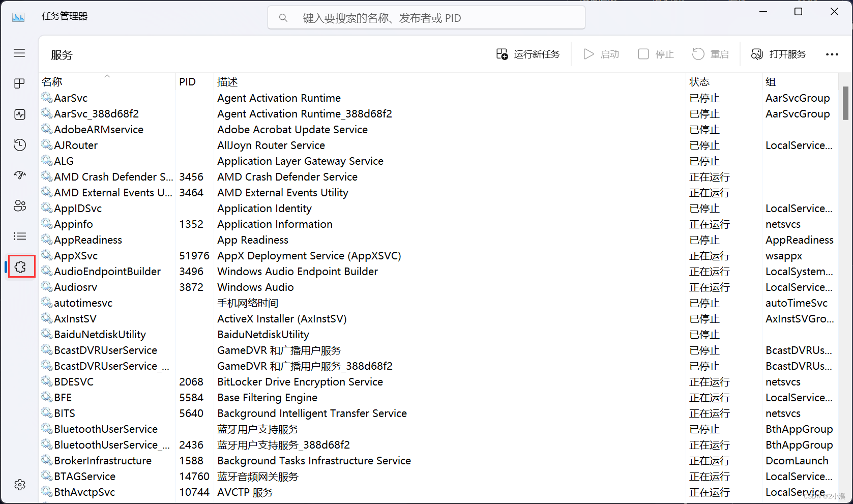Click PID 51976 cell

tap(194, 256)
